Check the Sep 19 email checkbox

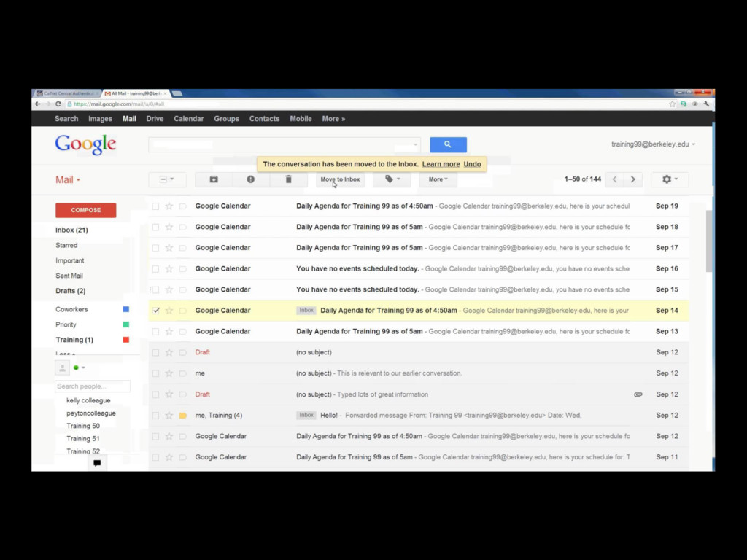click(156, 206)
